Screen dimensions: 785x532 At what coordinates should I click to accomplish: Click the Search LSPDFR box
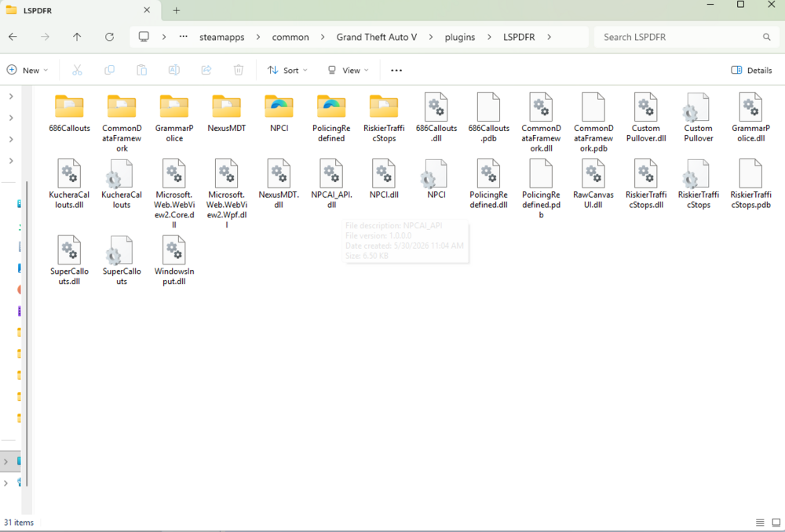click(x=685, y=37)
